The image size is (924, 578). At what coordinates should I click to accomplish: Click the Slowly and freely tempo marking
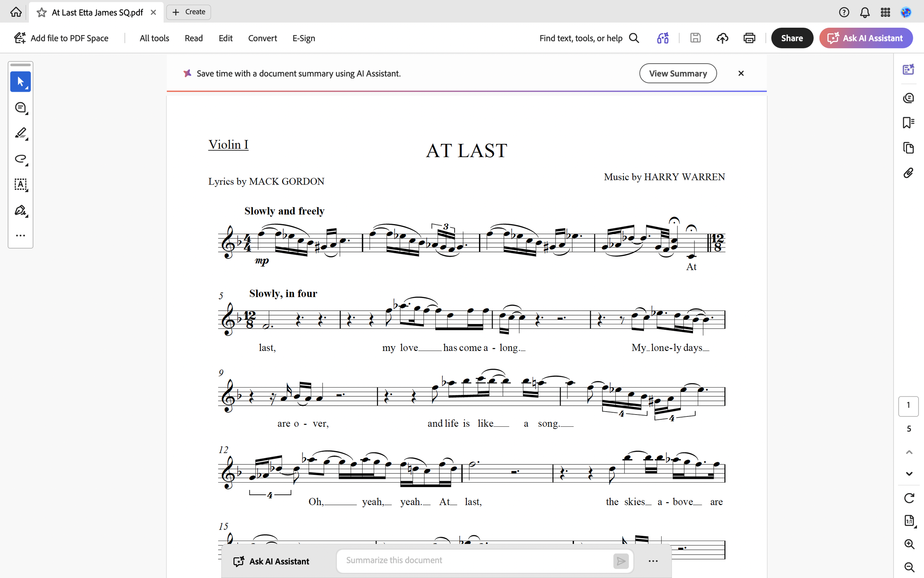[284, 211]
